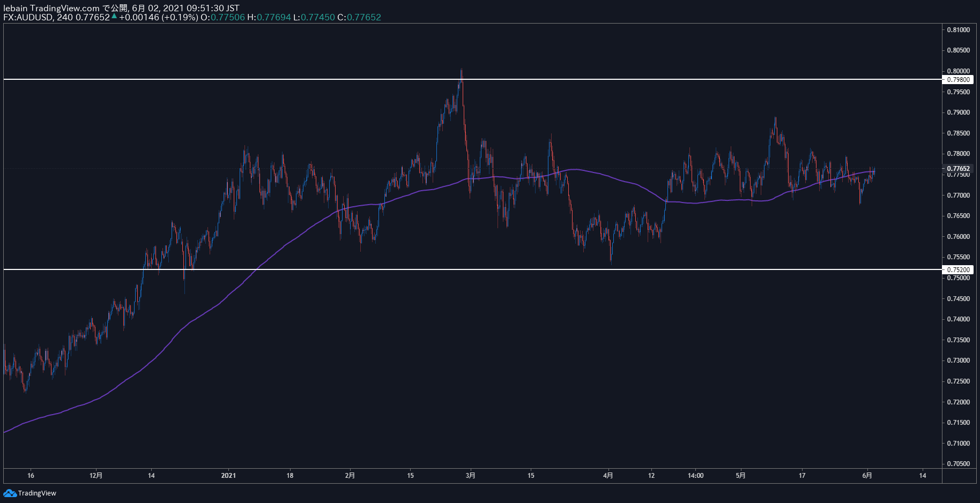Screen dimensions: 980x503
Task: Click the 0.72000 price axis label
Action: [958, 402]
